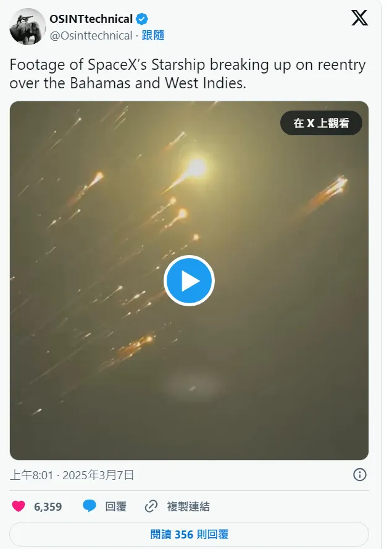
Task: Open the X logo link
Action: point(359,18)
